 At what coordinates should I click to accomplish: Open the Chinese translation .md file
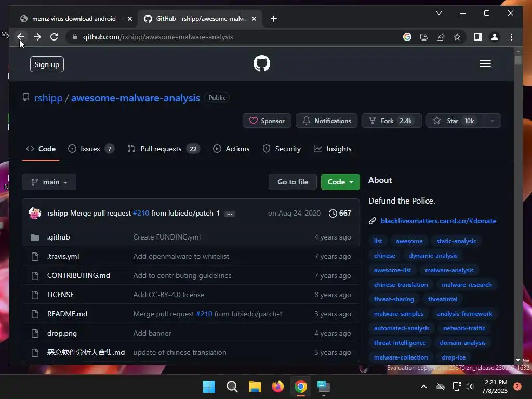coord(86,353)
